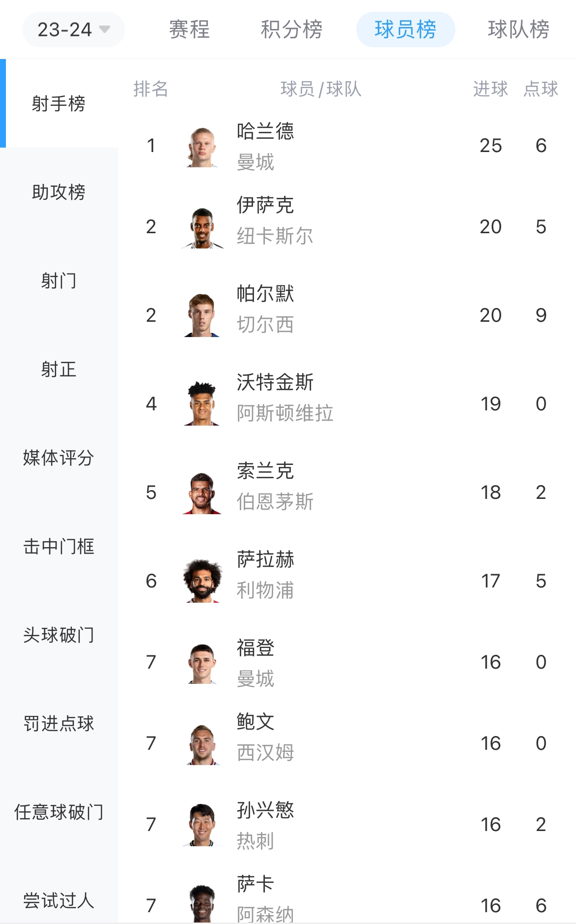Select 助攻榜 in the sidebar
Image resolution: width=576 pixels, height=924 pixels.
pyautogui.click(x=59, y=192)
